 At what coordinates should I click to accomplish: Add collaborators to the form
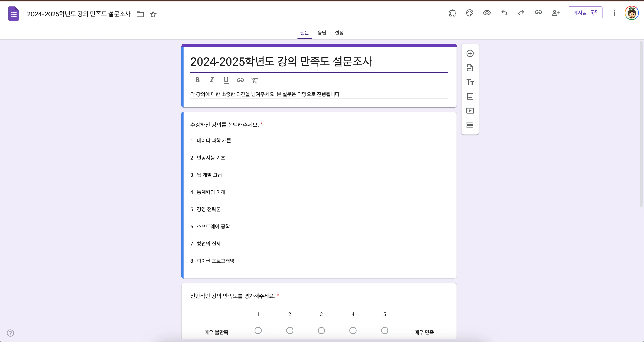click(555, 13)
